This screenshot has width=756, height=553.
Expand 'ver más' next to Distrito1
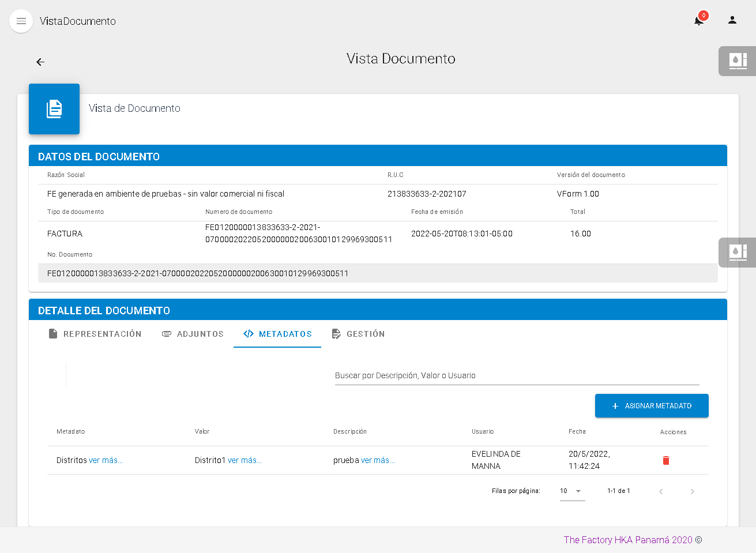(x=245, y=460)
